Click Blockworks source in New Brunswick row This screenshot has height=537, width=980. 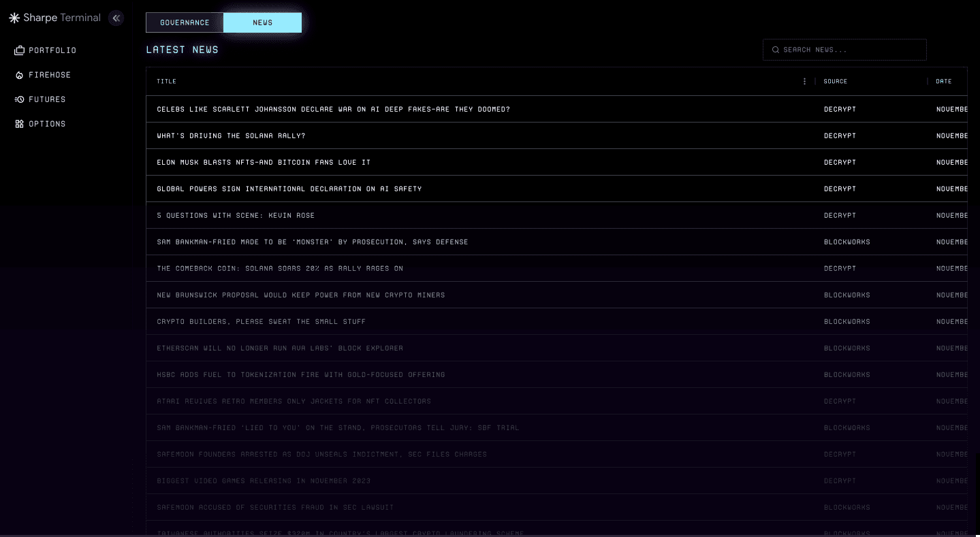pos(847,295)
